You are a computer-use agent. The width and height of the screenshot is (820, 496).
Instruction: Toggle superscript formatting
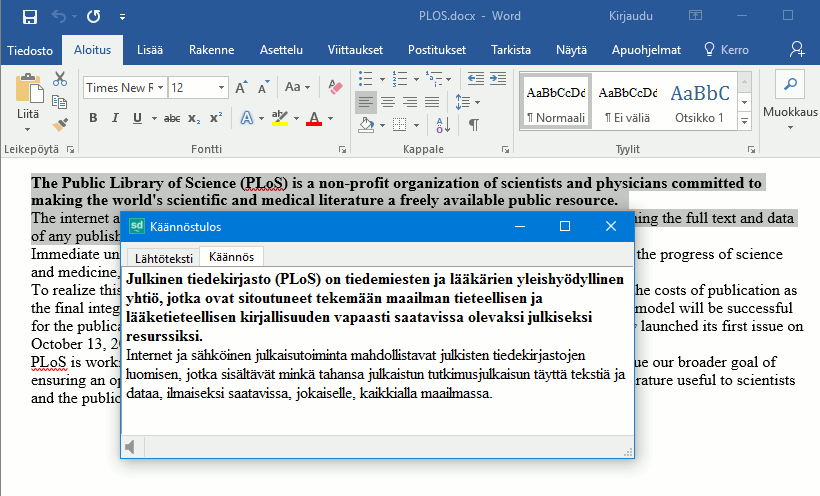point(216,119)
